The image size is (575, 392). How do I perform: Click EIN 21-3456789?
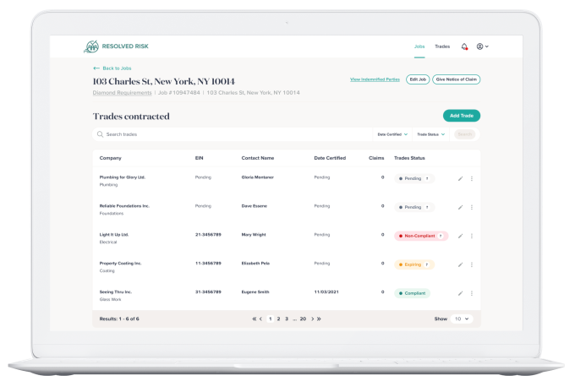tap(208, 235)
